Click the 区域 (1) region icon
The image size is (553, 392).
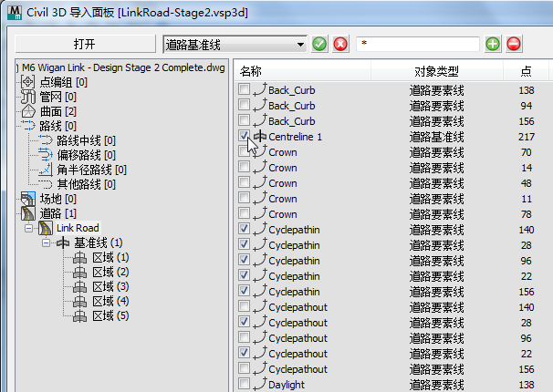(x=79, y=258)
